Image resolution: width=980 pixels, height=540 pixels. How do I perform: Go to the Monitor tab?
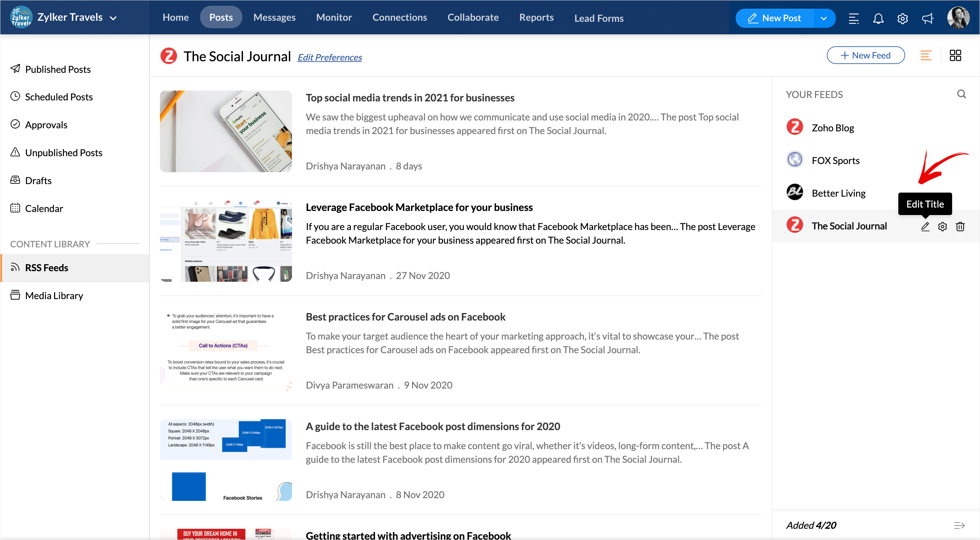[333, 17]
